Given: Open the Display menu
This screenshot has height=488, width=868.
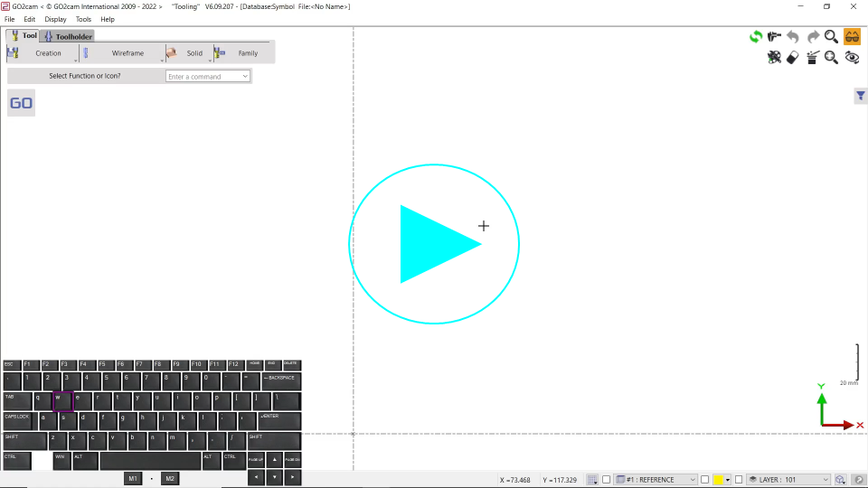Looking at the screenshot, I should click(55, 19).
